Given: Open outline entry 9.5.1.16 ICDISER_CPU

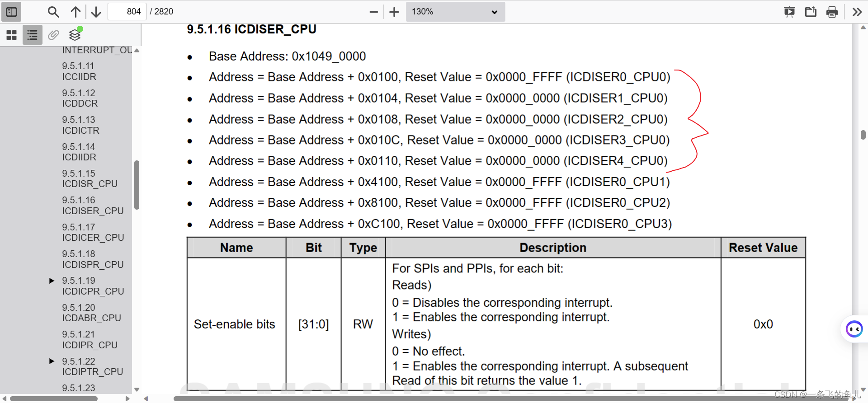Looking at the screenshot, I should pos(93,206).
